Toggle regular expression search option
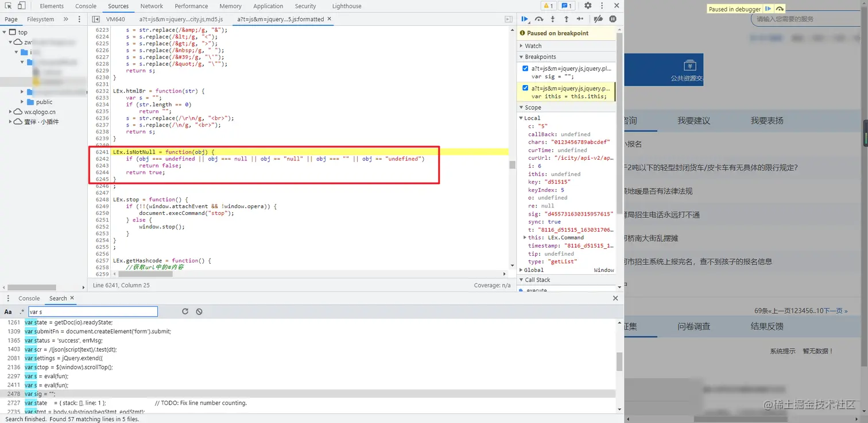This screenshot has height=423, width=868. coord(22,312)
